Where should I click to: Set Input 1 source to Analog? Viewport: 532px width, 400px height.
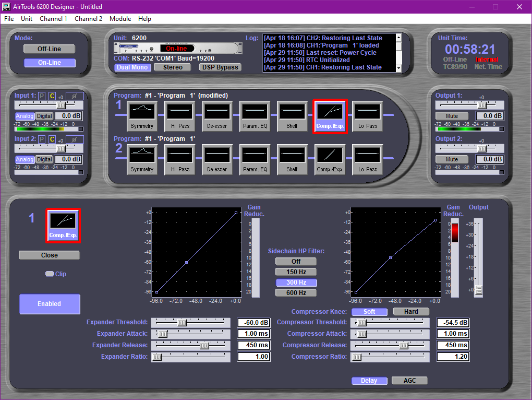[25, 116]
